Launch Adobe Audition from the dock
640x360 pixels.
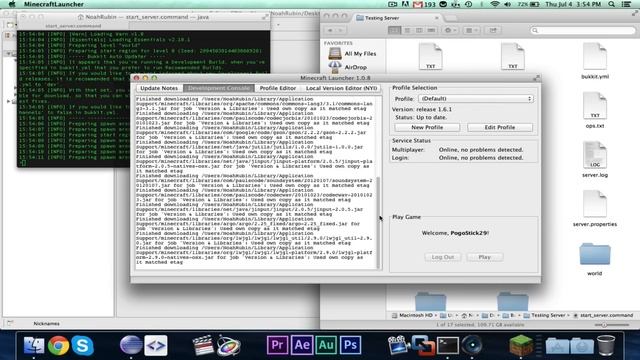point(326,345)
